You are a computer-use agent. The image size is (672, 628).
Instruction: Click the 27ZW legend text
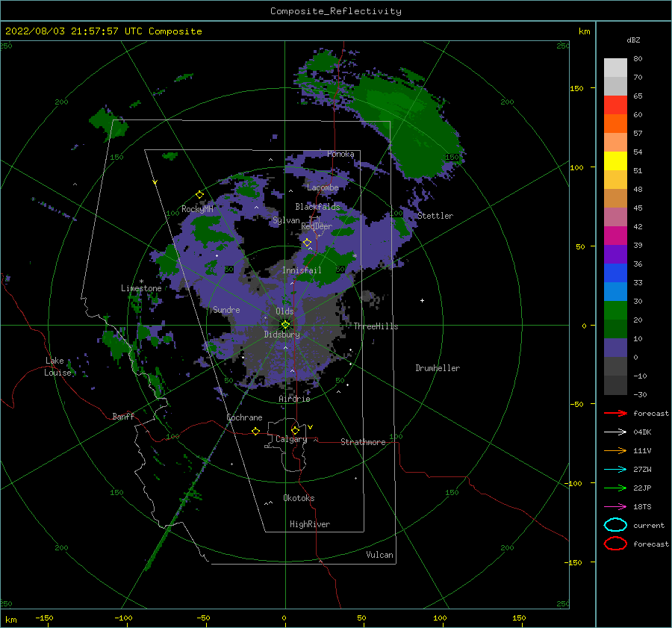coord(642,470)
